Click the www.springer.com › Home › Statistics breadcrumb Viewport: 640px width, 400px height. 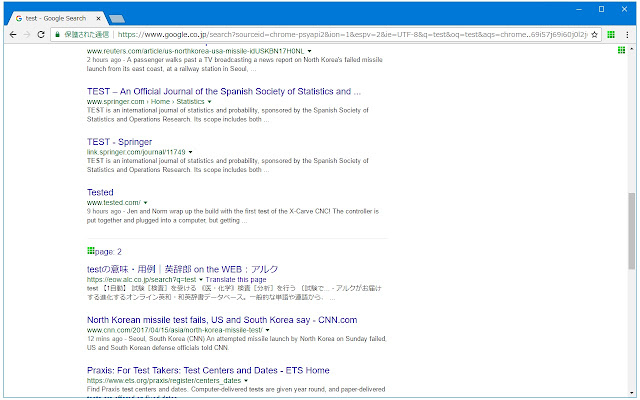pyautogui.click(x=146, y=102)
